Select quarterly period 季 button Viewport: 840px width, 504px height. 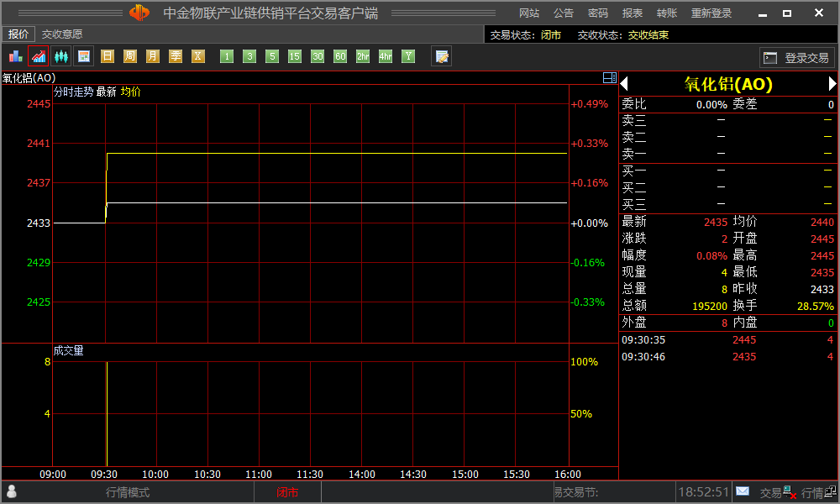pyautogui.click(x=176, y=56)
